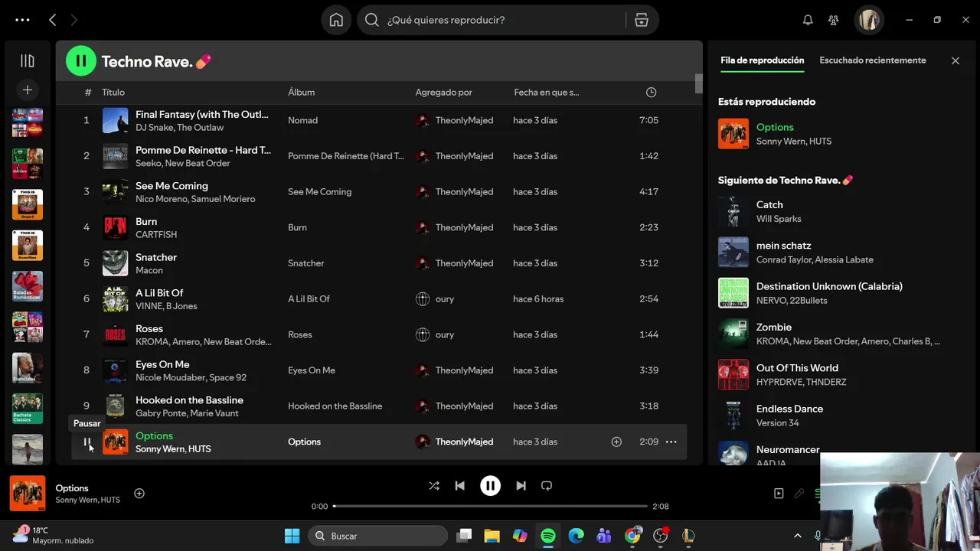Create a new playlist with the plus icon

click(28, 90)
